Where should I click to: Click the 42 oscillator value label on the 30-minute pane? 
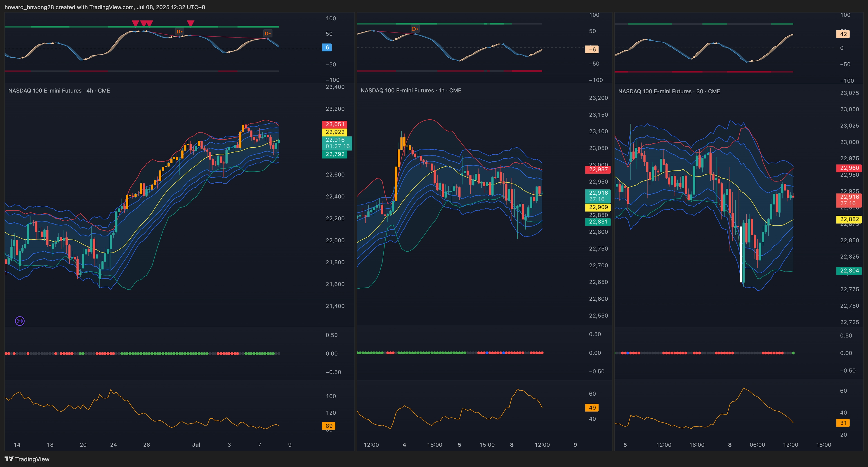843,34
